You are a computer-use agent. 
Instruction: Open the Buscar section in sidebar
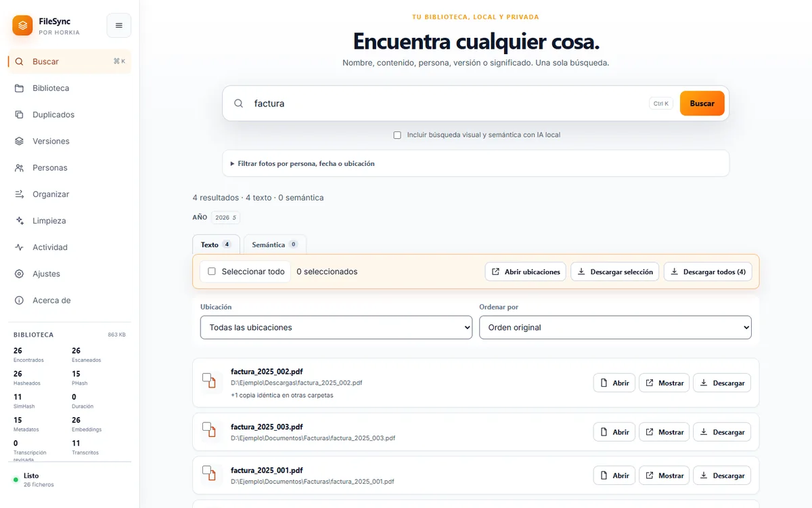click(70, 62)
